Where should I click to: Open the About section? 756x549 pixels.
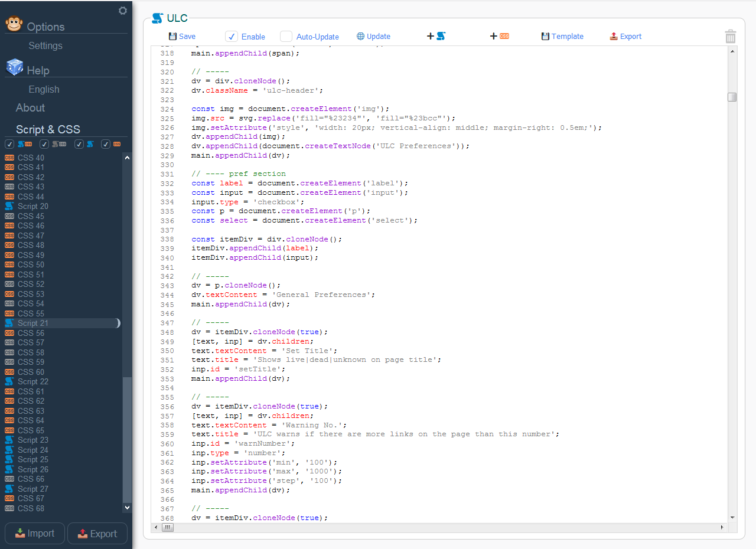(30, 107)
